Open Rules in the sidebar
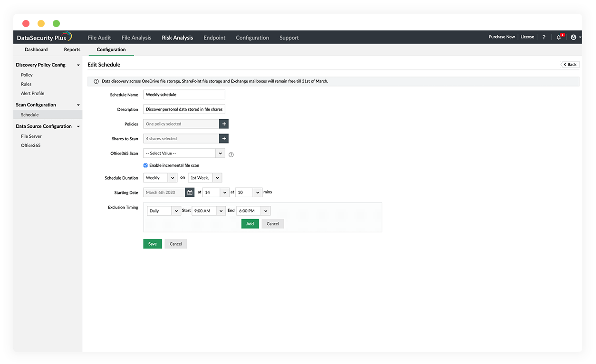Screen dimensions: 596x364 coord(26,84)
